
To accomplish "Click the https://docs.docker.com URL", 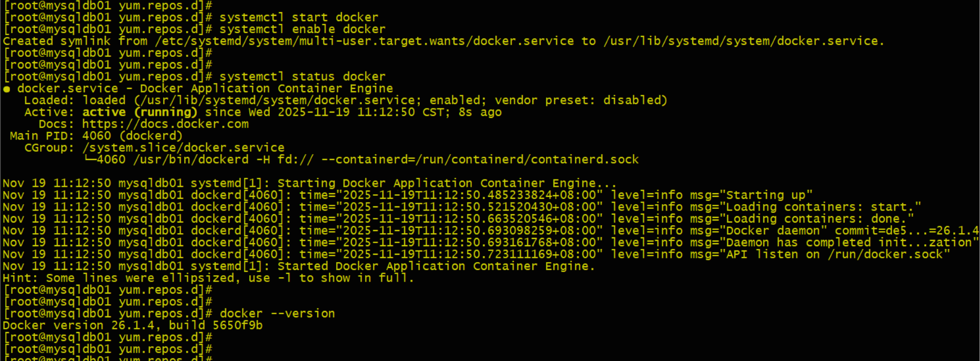I will pos(165,124).
